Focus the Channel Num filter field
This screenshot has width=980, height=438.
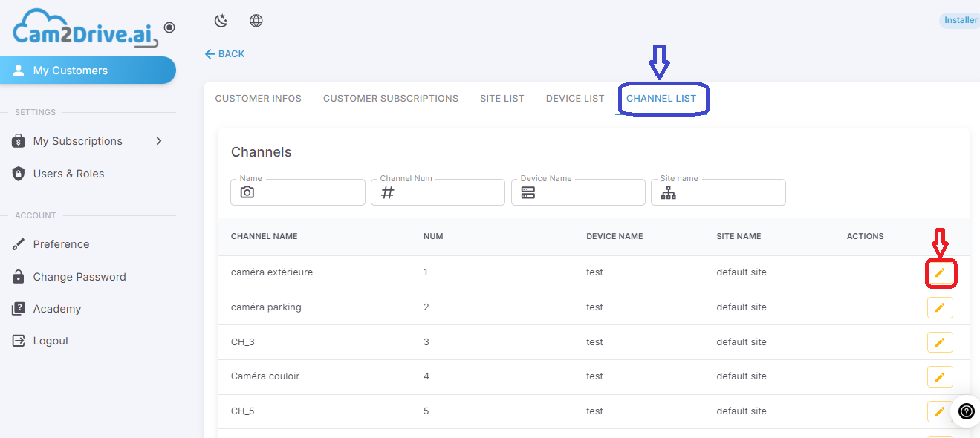pos(438,192)
